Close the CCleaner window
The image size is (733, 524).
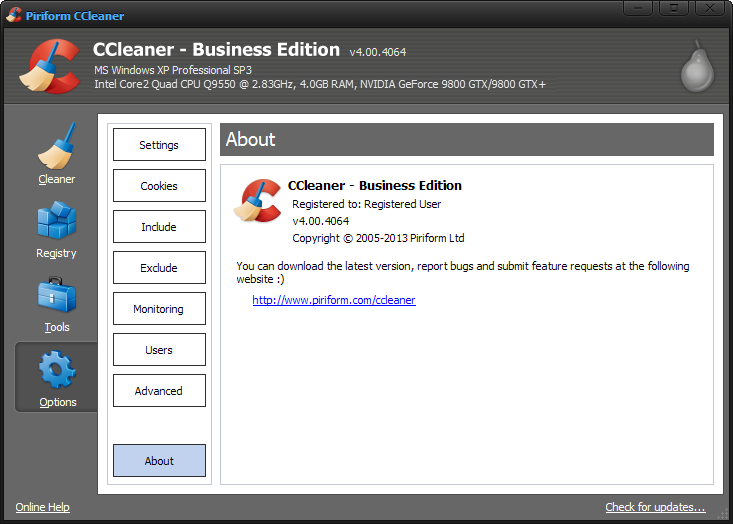(x=710, y=8)
